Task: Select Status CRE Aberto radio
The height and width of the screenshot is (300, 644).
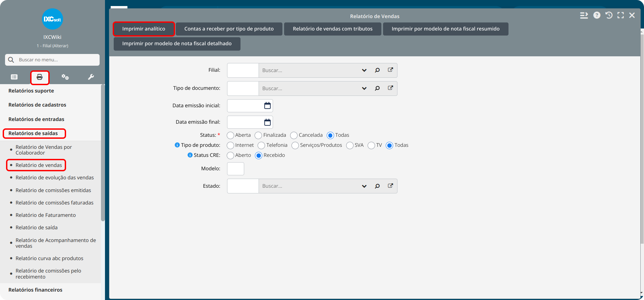Action: pos(230,156)
